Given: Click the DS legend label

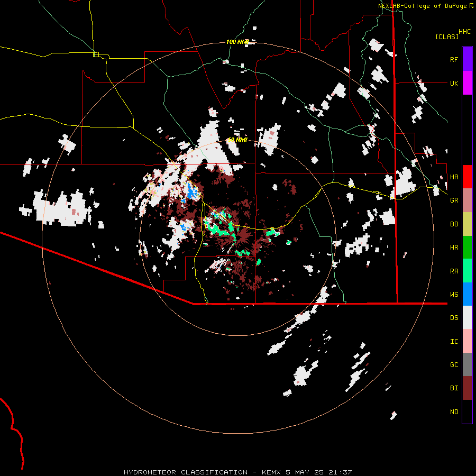Looking at the screenshot, I should (x=454, y=318).
